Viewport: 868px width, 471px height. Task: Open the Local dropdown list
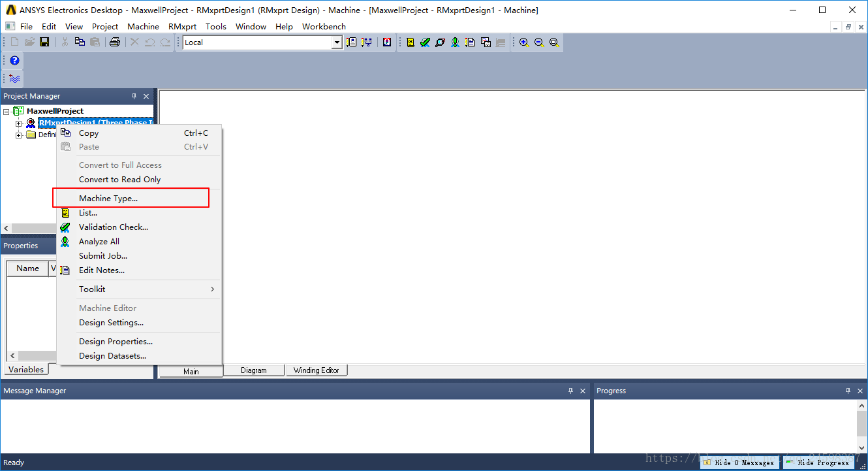(x=337, y=42)
